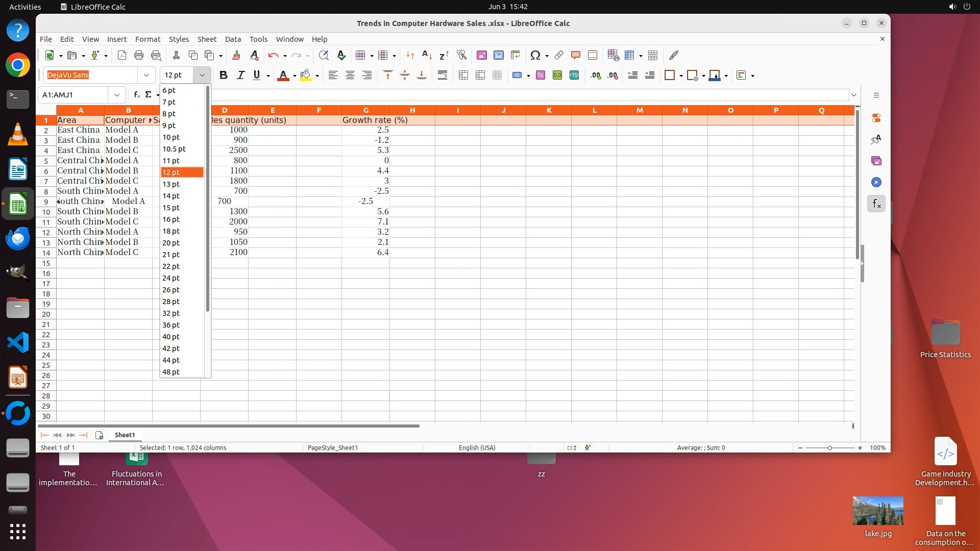Toggle Italic formatting
The image size is (980, 551).
pos(240,76)
